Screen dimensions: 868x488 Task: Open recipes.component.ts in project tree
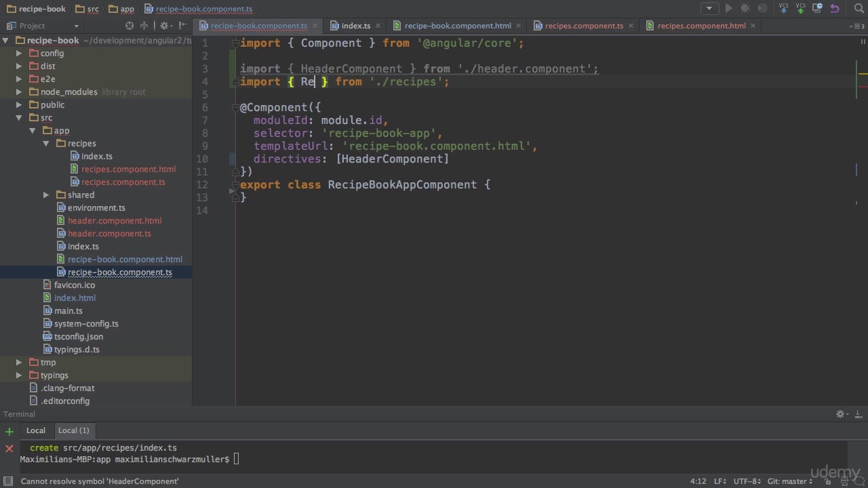click(123, 182)
